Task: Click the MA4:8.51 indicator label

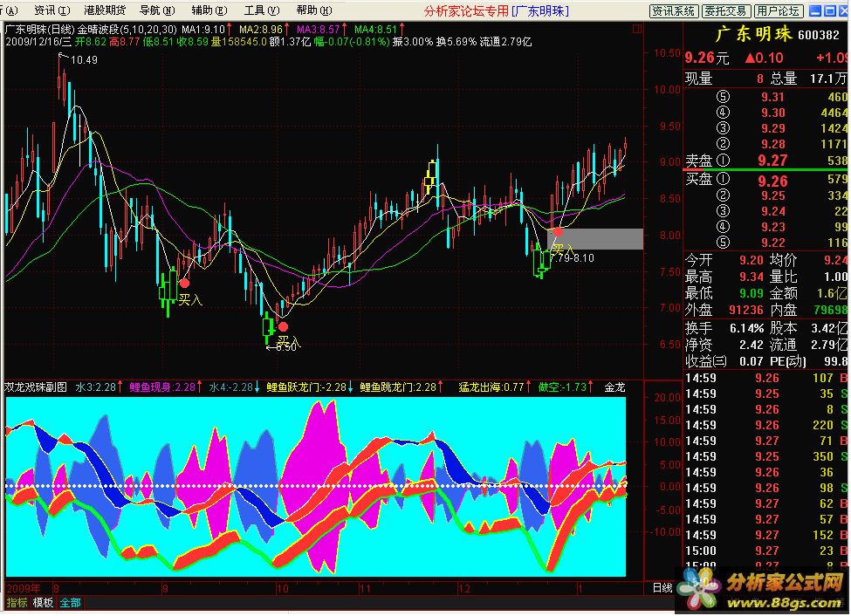Action: 379,30
